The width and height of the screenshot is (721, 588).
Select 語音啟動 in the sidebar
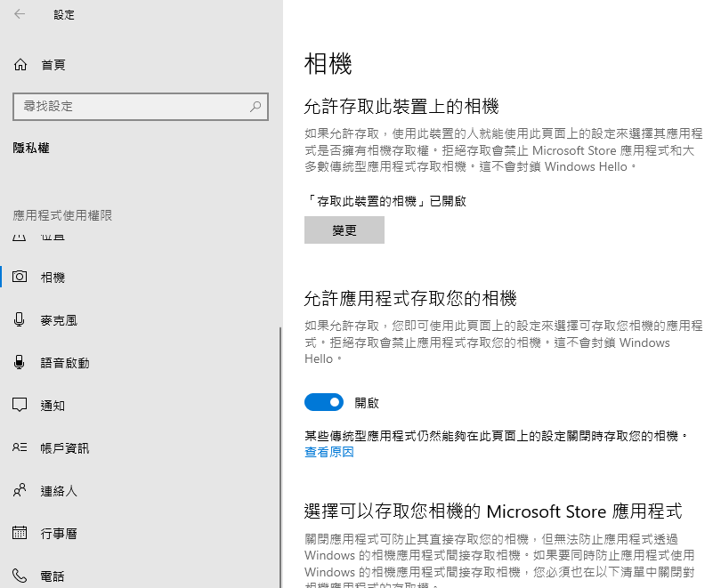(65, 363)
